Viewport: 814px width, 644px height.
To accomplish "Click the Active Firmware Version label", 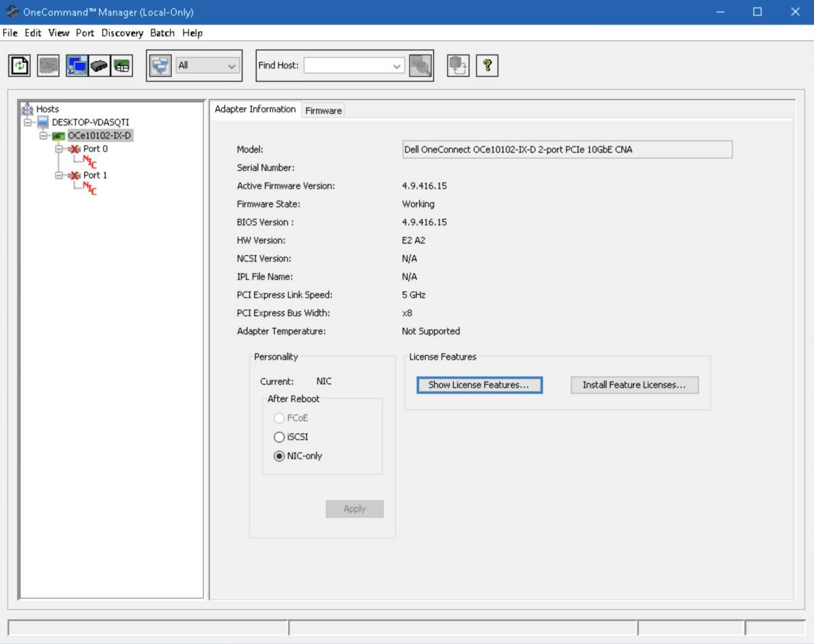I will pyautogui.click(x=286, y=186).
